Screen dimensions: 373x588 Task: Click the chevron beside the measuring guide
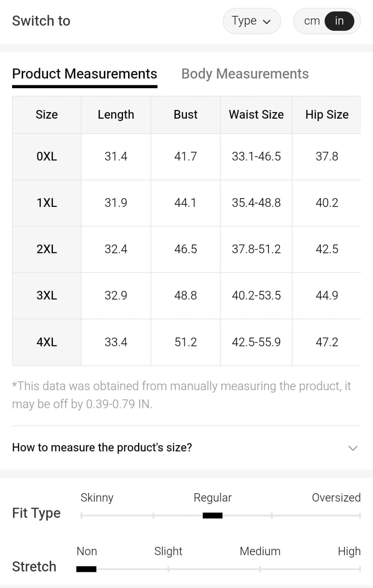point(353,448)
